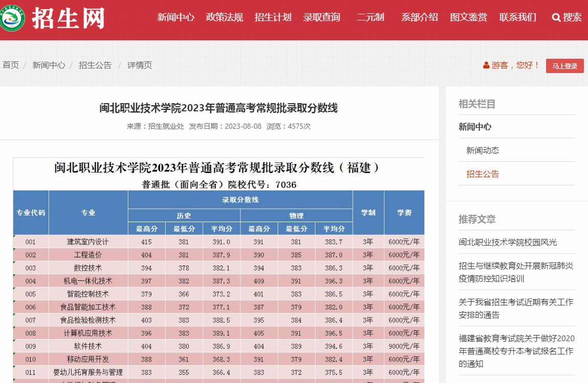Viewport: 588px width, 383px height.
Task: Open 新闻动态 in the sidebar
Action: (x=483, y=151)
